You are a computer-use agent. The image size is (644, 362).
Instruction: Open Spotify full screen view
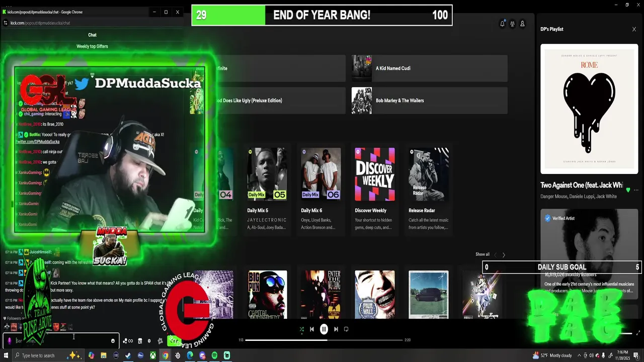tap(638, 333)
